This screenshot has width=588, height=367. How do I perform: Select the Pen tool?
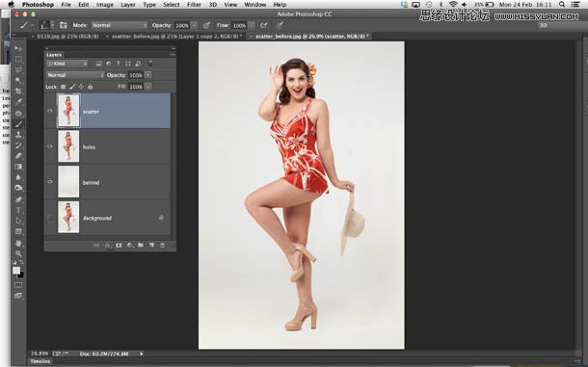(x=18, y=199)
